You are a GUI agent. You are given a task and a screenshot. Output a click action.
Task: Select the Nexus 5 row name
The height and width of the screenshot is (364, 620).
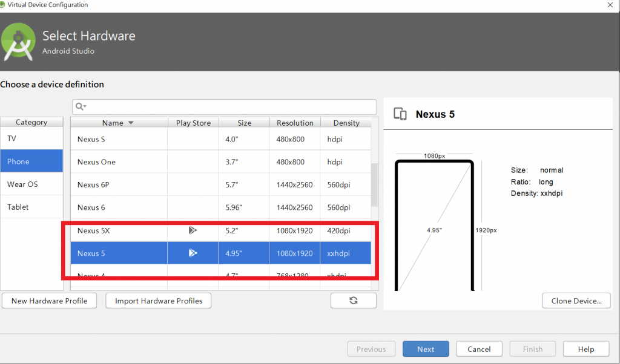[91, 253]
